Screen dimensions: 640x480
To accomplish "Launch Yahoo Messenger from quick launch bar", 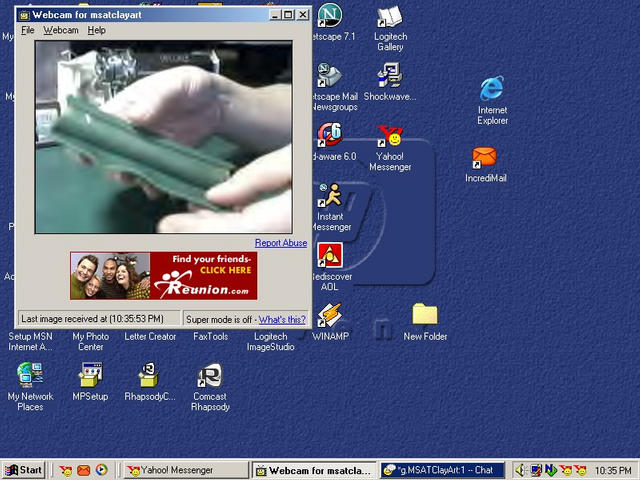I will (x=65, y=471).
